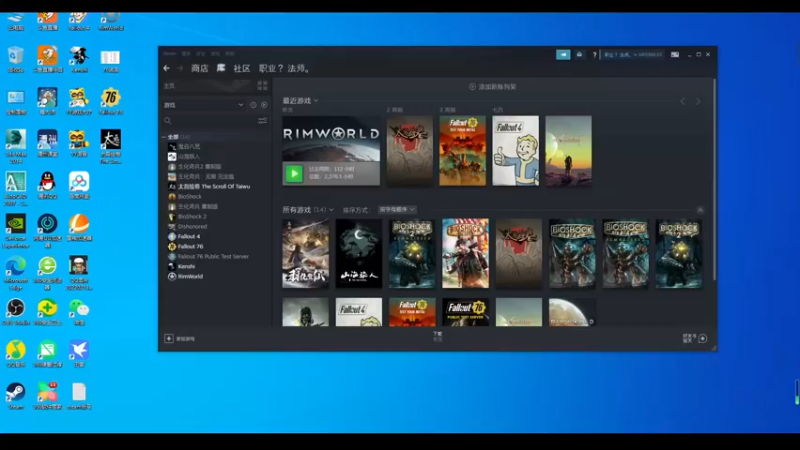Enter Big Picture mode icon
The image size is (800, 450).
(674, 55)
